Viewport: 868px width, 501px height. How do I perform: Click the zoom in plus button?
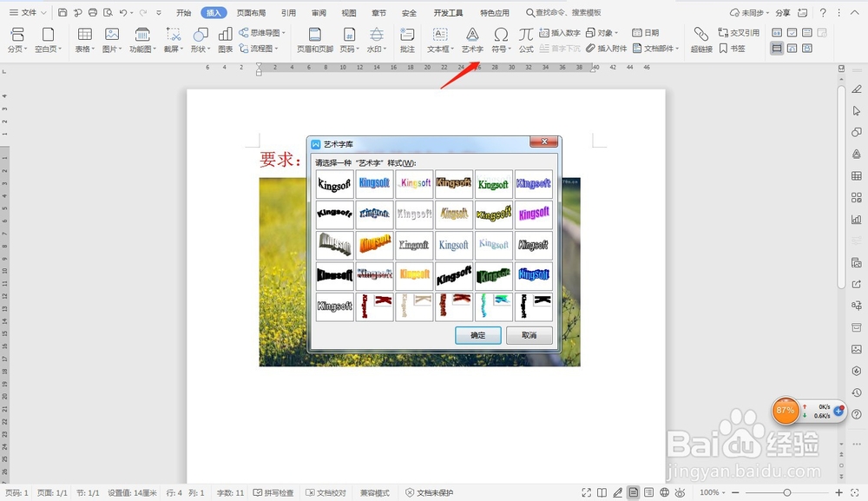[x=838, y=492]
